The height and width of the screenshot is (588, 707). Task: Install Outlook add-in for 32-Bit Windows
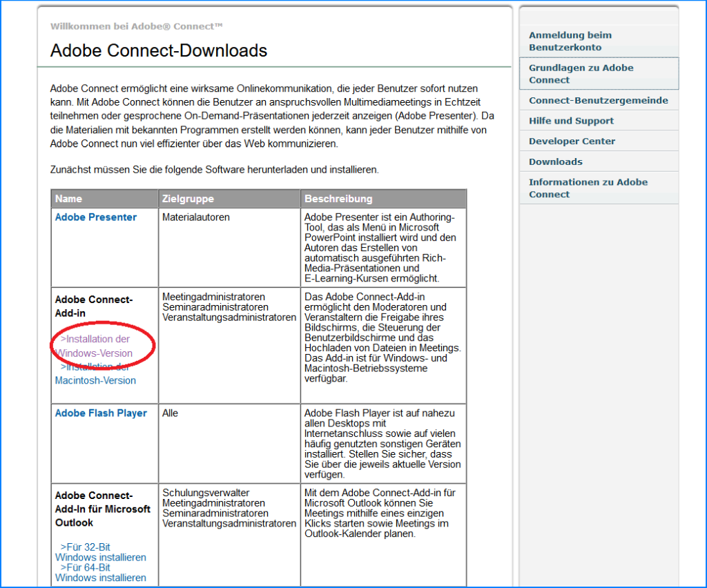click(101, 552)
